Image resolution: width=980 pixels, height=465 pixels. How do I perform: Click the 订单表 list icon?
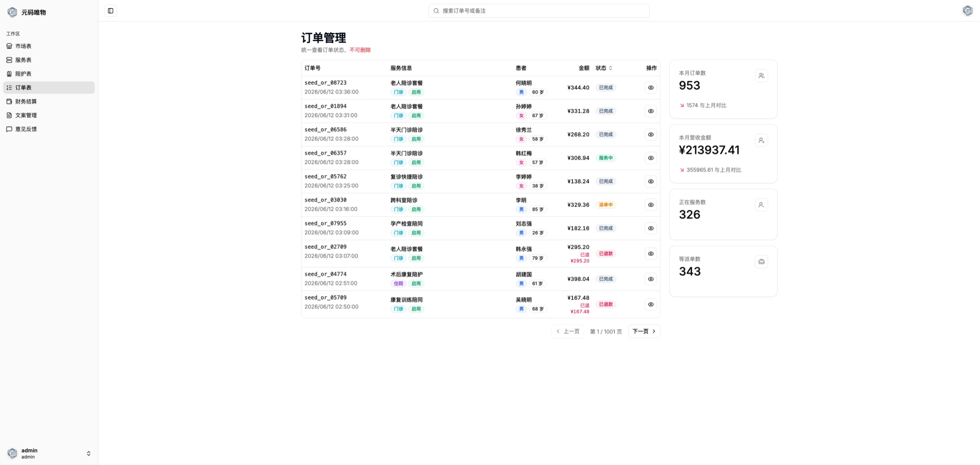tap(9, 88)
